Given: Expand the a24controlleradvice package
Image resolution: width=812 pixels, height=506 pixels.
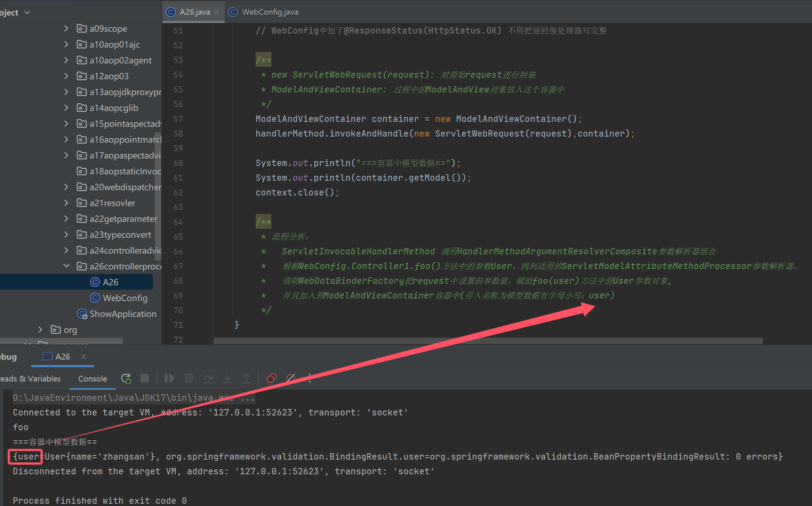Looking at the screenshot, I should pos(66,251).
